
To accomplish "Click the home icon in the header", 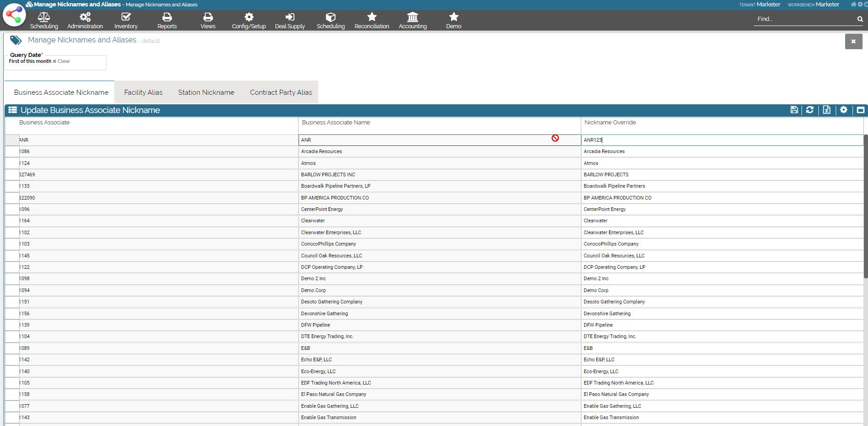I will coord(853,5).
